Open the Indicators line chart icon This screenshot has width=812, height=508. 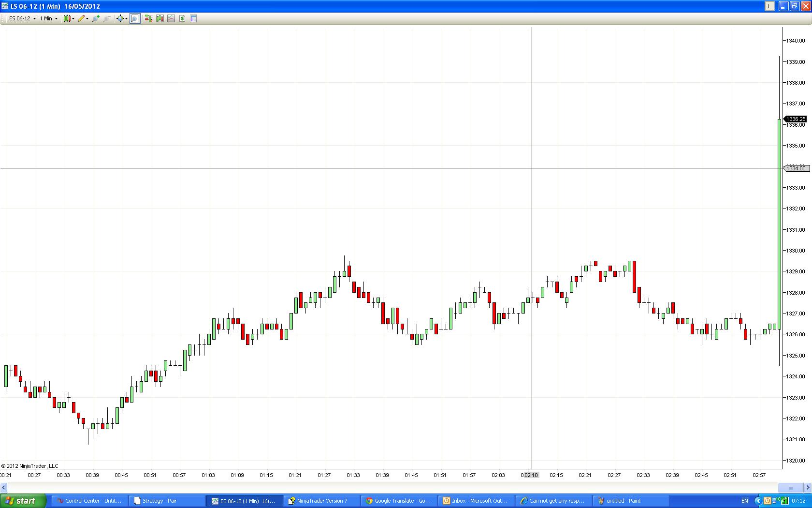[171, 18]
